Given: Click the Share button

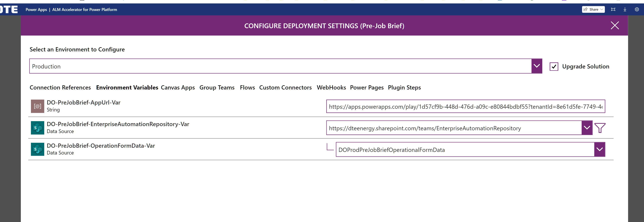Looking at the screenshot, I should coord(593,10).
